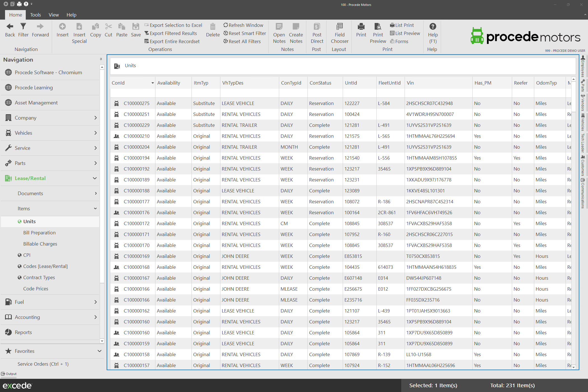Screen dimensions: 588x392
Task: Expand the Vehicles navigation section
Action: 95,133
